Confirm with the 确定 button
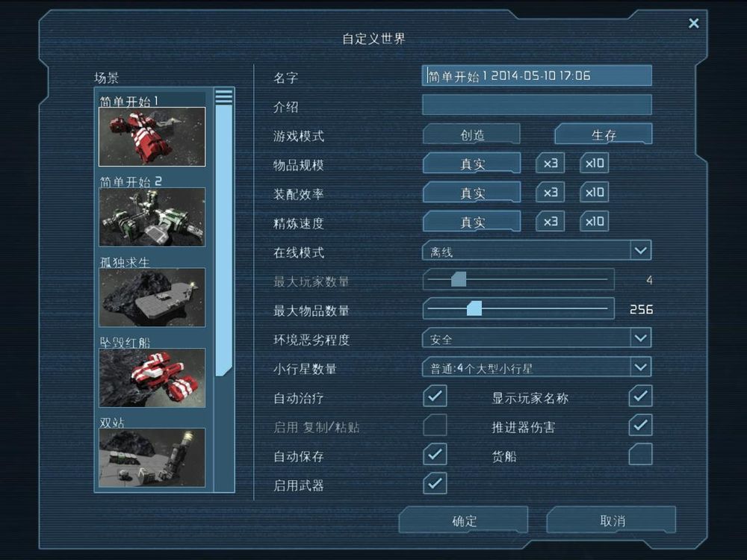This screenshot has width=747, height=560. point(464,520)
